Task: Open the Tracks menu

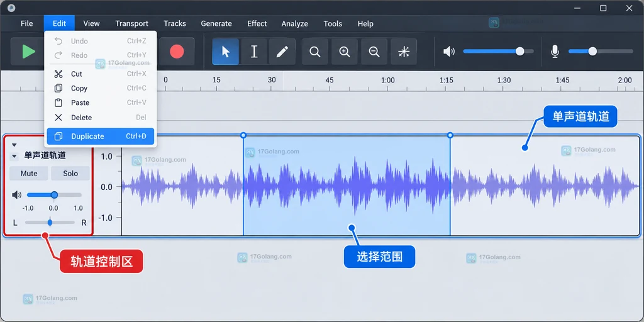Action: [175, 23]
